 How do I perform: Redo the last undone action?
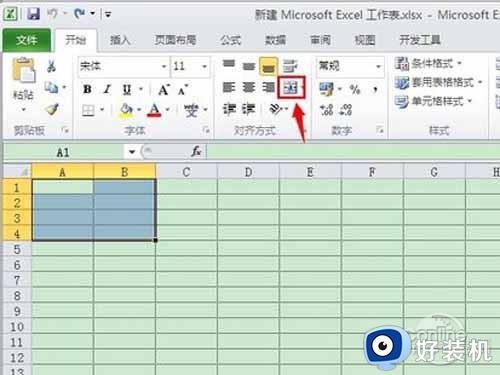[79, 14]
